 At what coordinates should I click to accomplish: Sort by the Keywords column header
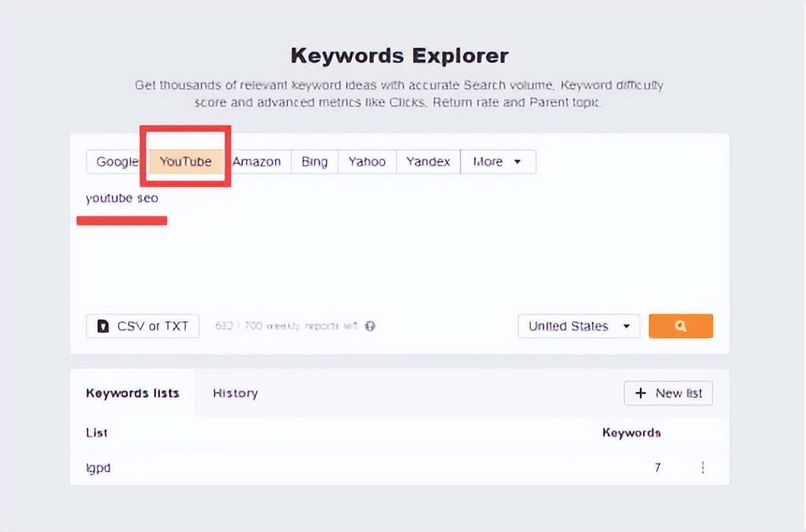point(631,432)
